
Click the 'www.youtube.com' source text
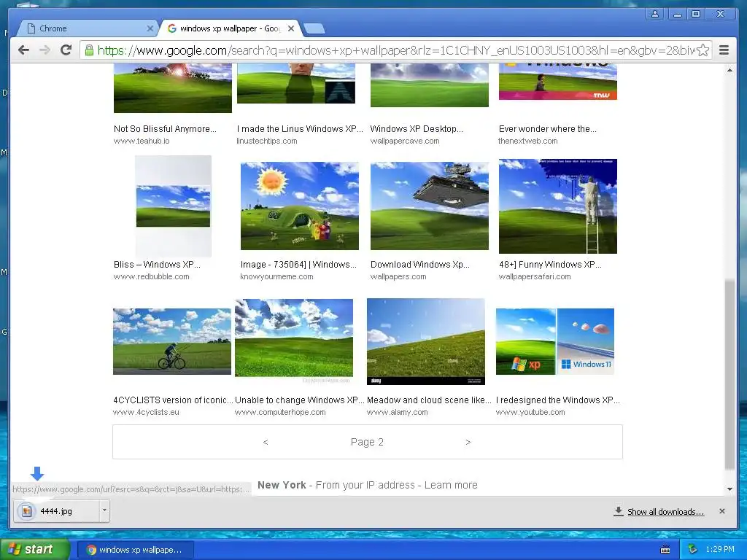(x=530, y=413)
